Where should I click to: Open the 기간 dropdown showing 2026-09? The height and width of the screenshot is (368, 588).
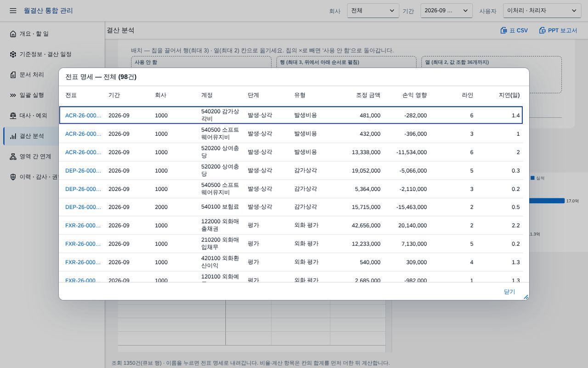[447, 11]
